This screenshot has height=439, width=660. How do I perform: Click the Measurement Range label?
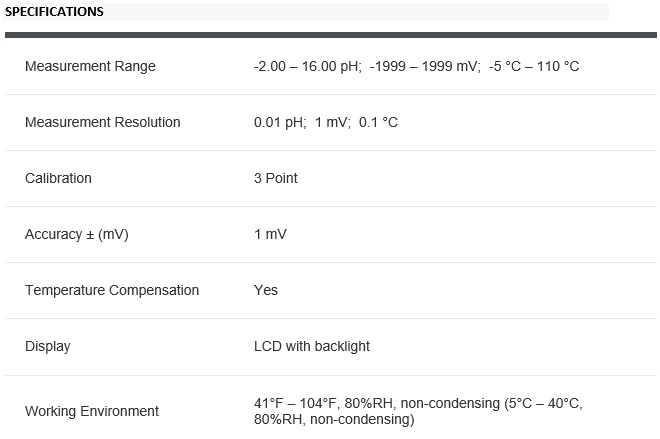[x=90, y=66]
